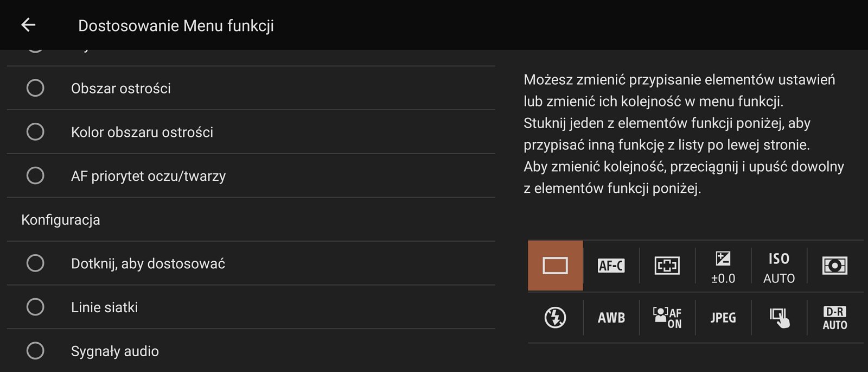This screenshot has height=372, width=868.
Task: Select the highlighted drive mode icon
Action: [x=556, y=266]
